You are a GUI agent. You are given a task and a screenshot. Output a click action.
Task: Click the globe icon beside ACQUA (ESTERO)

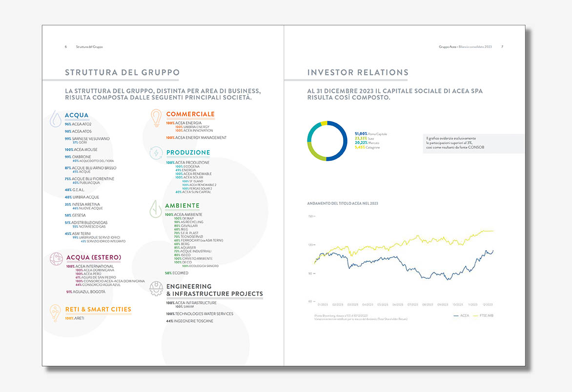point(56,259)
